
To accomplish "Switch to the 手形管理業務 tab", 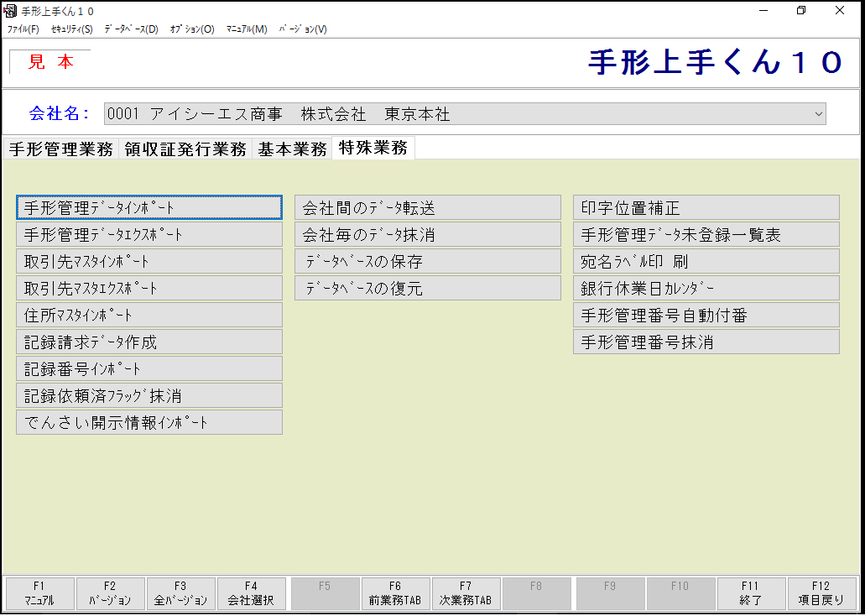I will tap(60, 149).
